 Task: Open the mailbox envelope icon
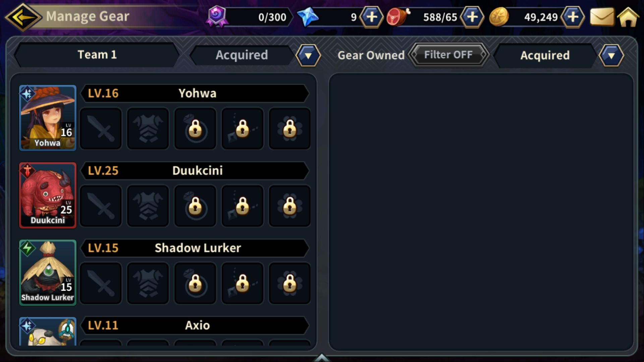[x=602, y=17]
